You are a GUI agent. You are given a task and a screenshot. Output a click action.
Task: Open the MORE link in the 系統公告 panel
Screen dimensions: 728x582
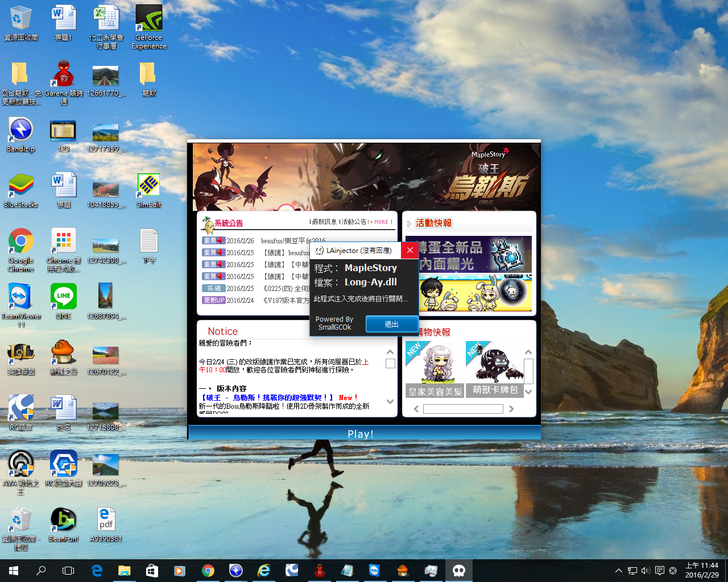click(x=380, y=222)
